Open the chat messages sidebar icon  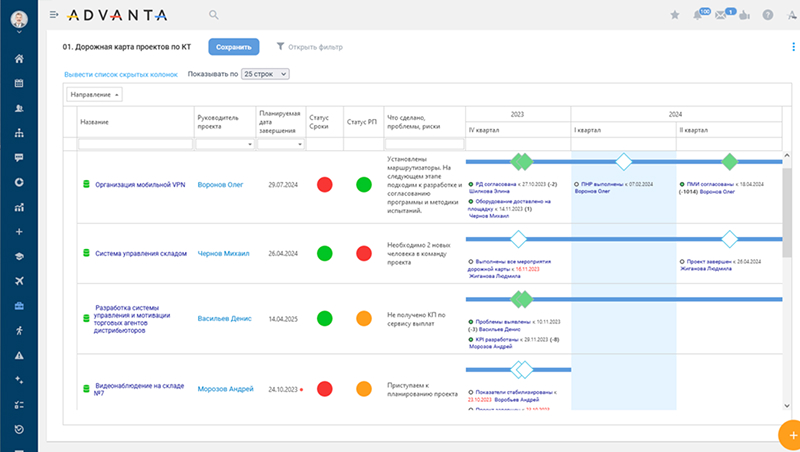pos(19,157)
